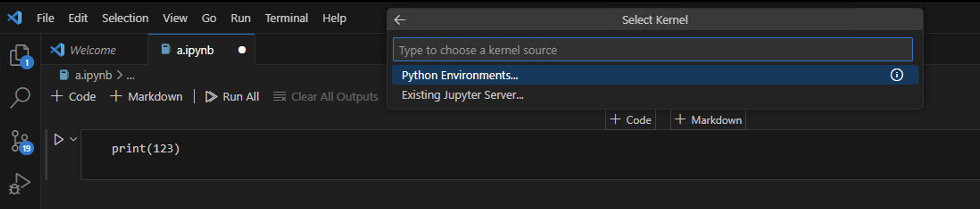The width and height of the screenshot is (980, 209).
Task: Add Markdown cell from notebook toolbar
Action: [147, 96]
